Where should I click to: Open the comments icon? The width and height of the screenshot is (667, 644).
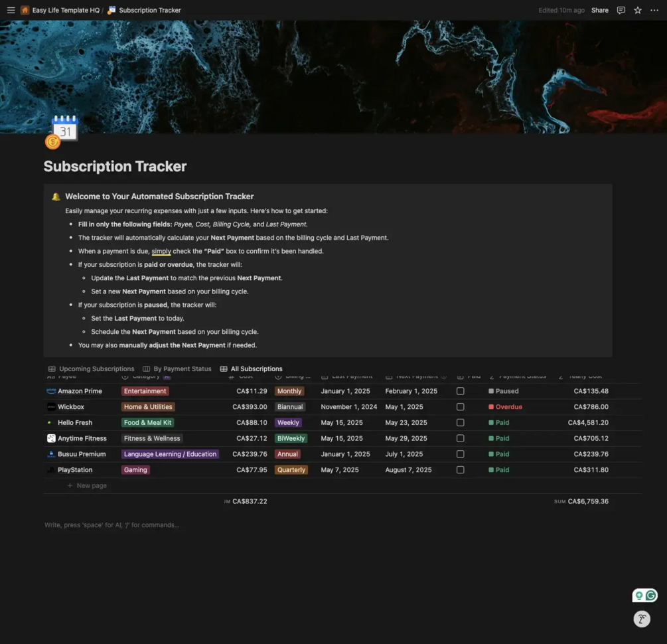tap(621, 10)
